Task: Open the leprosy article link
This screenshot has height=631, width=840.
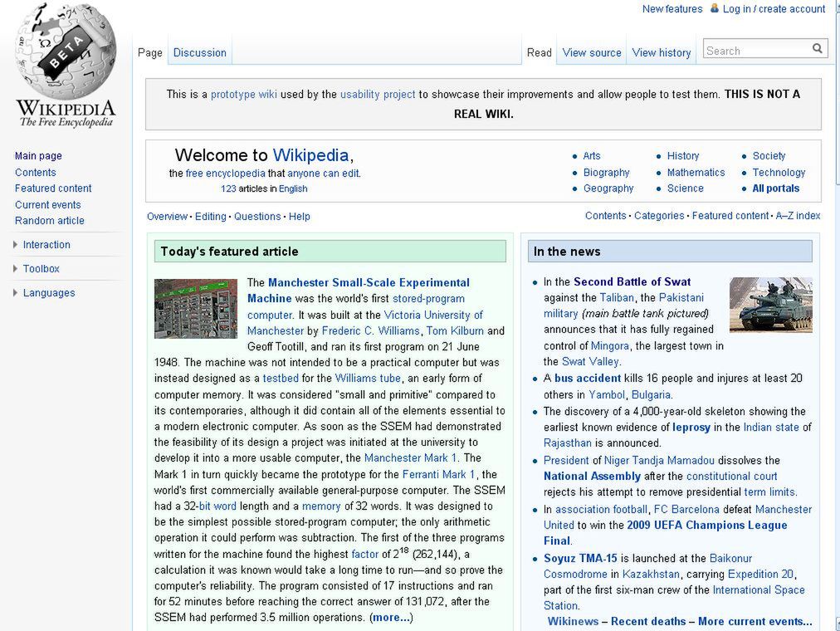Action: coord(691,428)
